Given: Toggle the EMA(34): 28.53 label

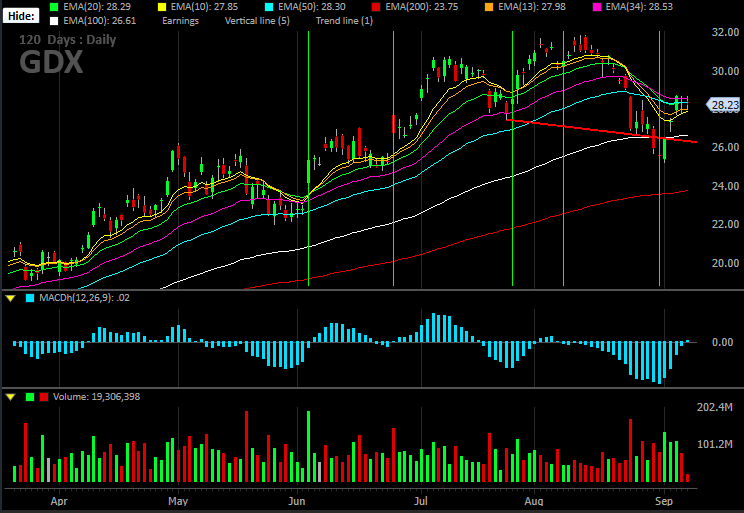Looking at the screenshot, I should coord(639,7).
